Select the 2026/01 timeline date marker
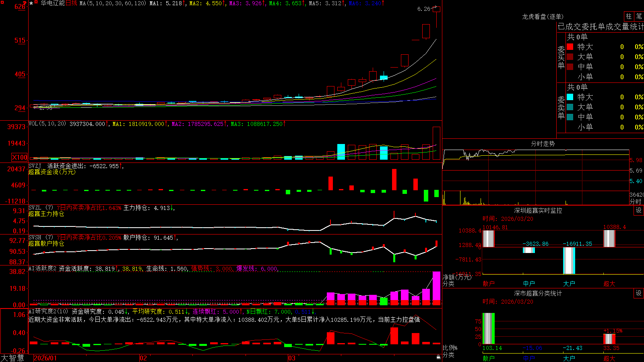The height and width of the screenshot is (362, 644). coord(45,358)
